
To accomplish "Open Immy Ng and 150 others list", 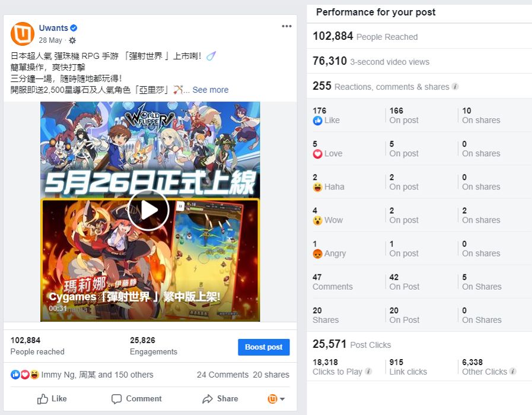I will coord(97,375).
